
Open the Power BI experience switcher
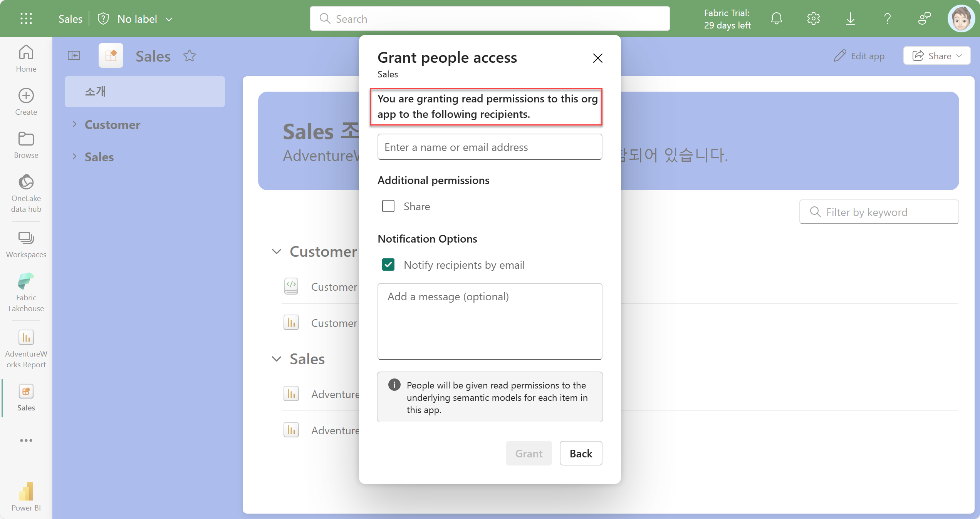[x=26, y=497]
